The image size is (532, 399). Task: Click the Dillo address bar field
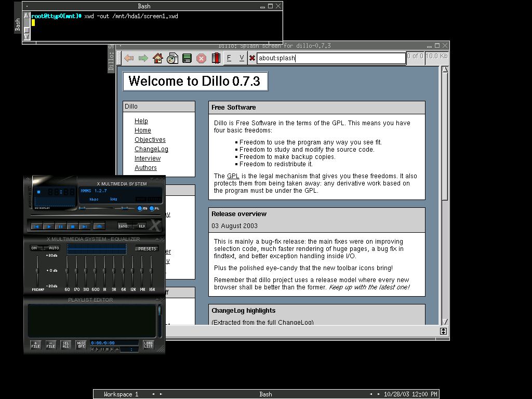pos(331,58)
